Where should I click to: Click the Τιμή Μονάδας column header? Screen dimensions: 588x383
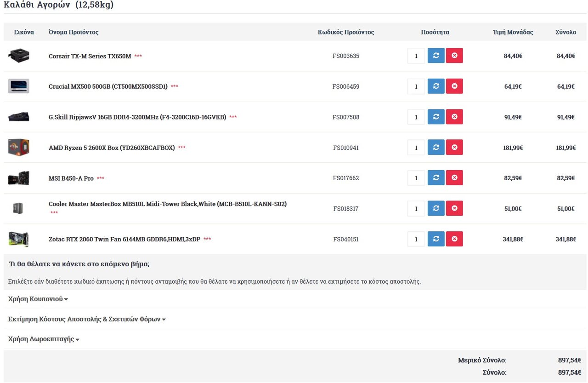(513, 32)
